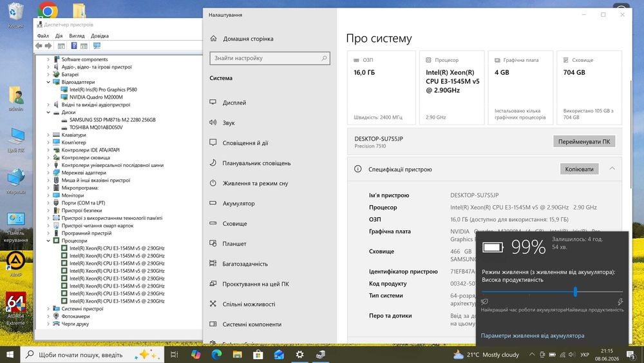Open the File (Файл) menu

pos(43,35)
